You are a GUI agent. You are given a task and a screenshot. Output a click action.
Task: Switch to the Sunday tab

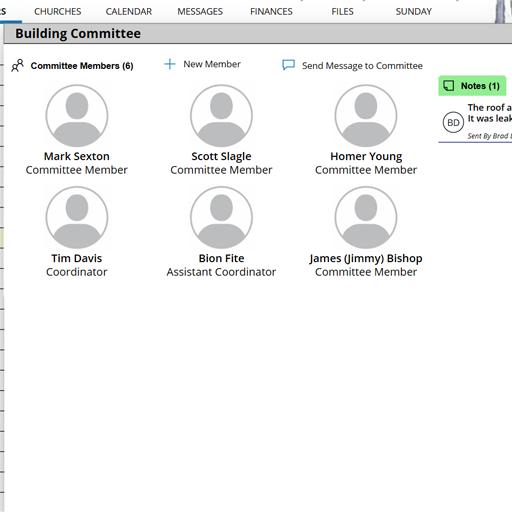click(x=414, y=12)
